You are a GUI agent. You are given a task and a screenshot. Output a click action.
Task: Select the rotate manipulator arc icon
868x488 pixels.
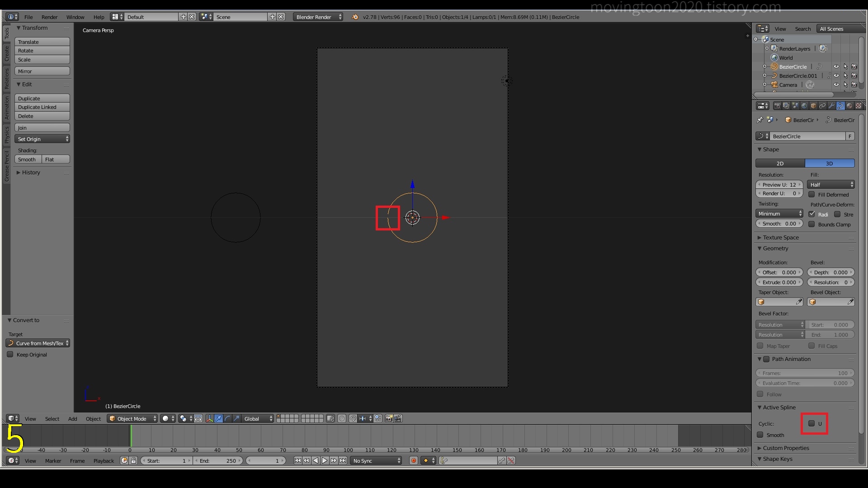coord(227,419)
